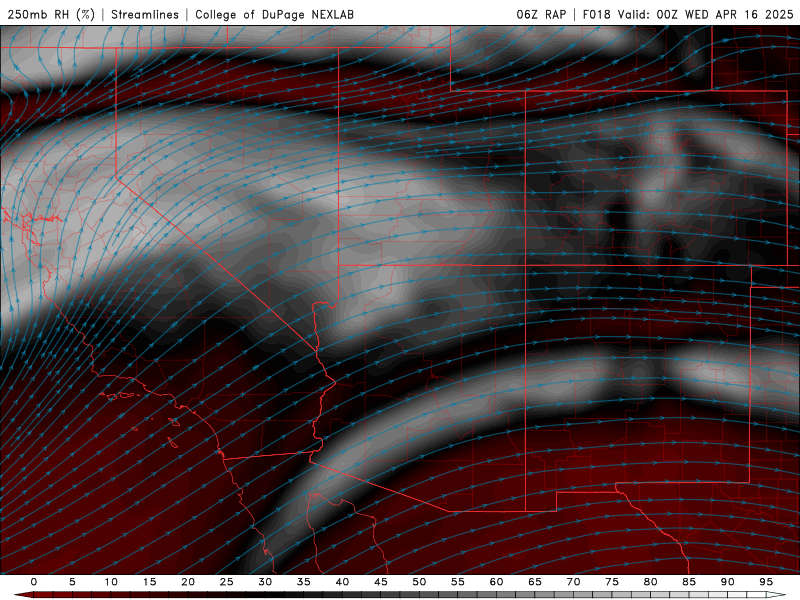Click the 'Valid: 00Z WED APR 16 2025' text
This screenshot has width=800, height=600.
706,14
